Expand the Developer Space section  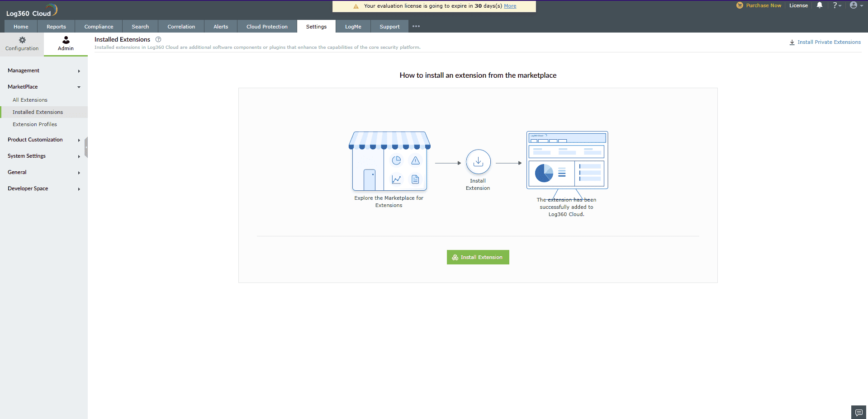44,188
